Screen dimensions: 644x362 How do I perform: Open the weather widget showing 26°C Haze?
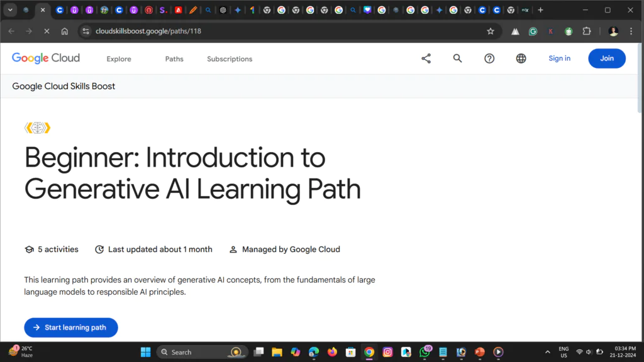21,352
